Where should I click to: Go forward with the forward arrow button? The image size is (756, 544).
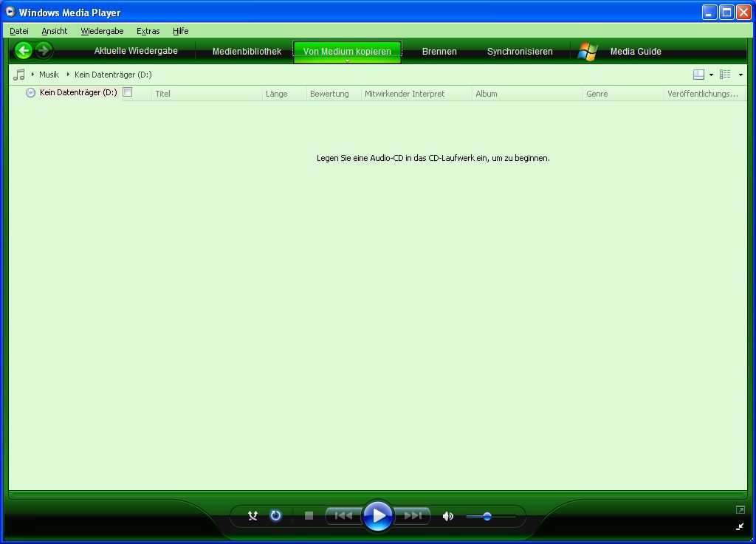point(44,50)
